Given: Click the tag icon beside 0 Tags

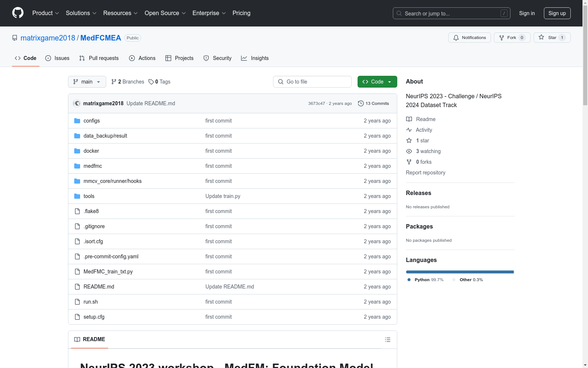Looking at the screenshot, I should [151, 82].
